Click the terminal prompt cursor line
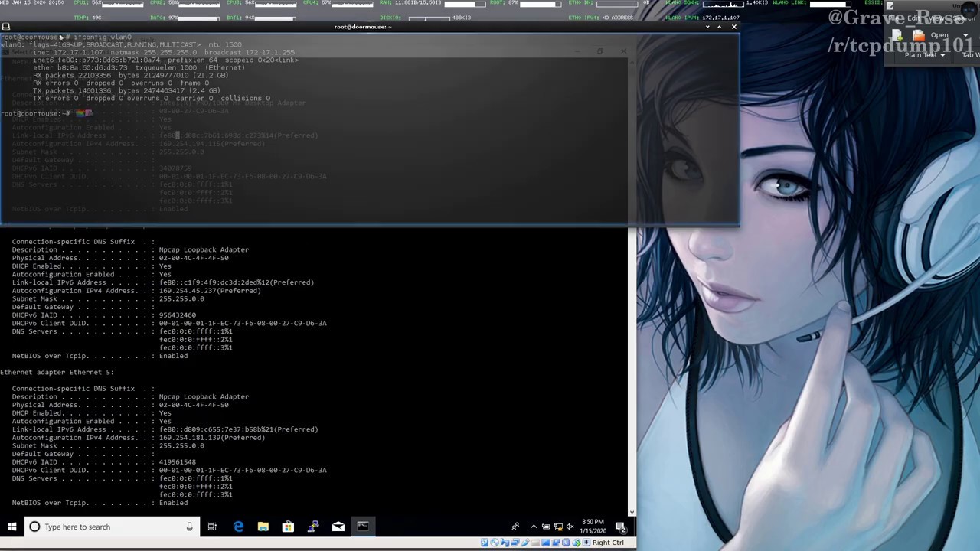 46,113
